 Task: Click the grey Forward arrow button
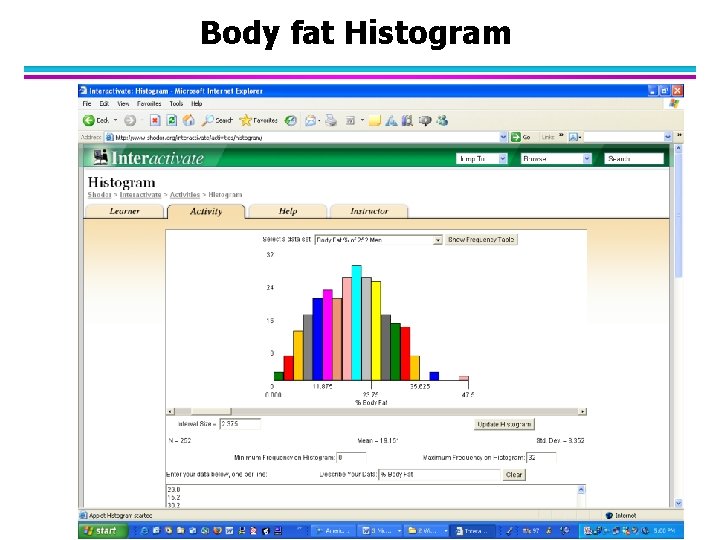click(x=130, y=120)
